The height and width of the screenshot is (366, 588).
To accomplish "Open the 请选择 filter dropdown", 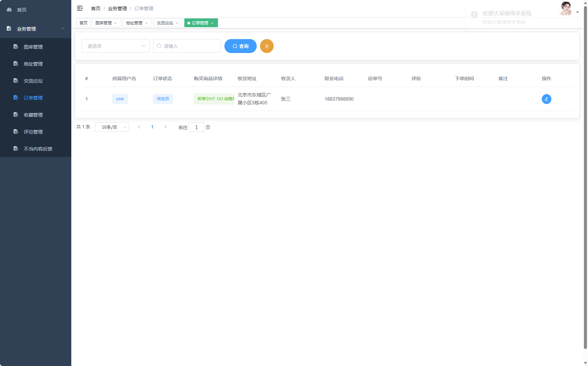I will tap(115, 46).
